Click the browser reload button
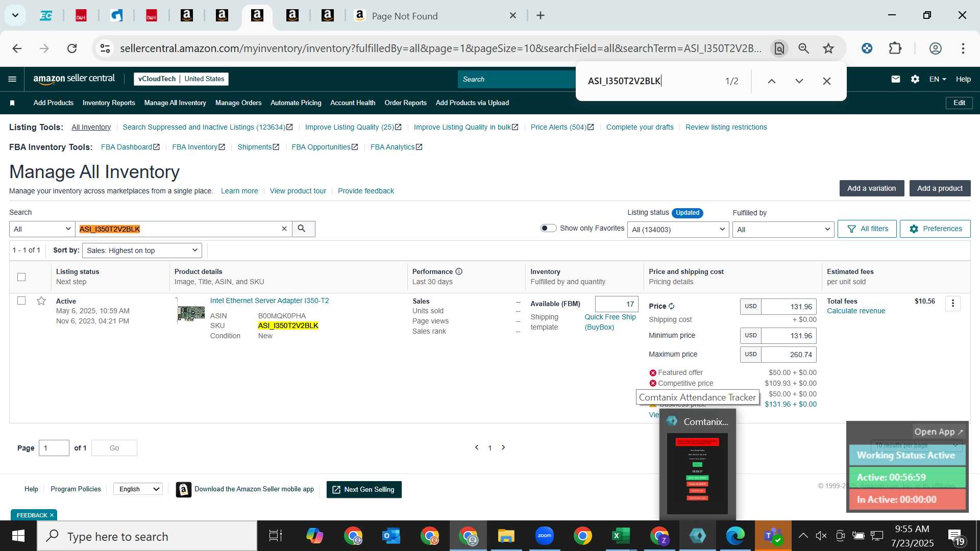Screen dimensions: 980x551 [x=72, y=48]
